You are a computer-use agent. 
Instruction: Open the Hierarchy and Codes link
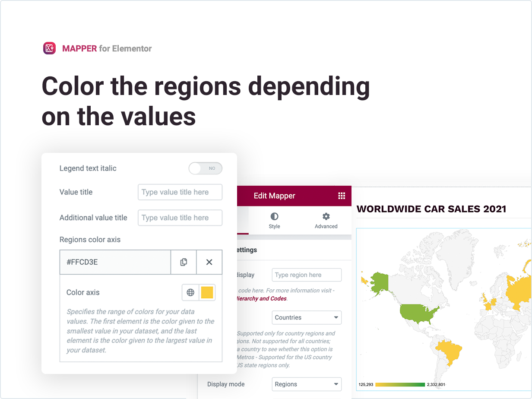coord(261,298)
